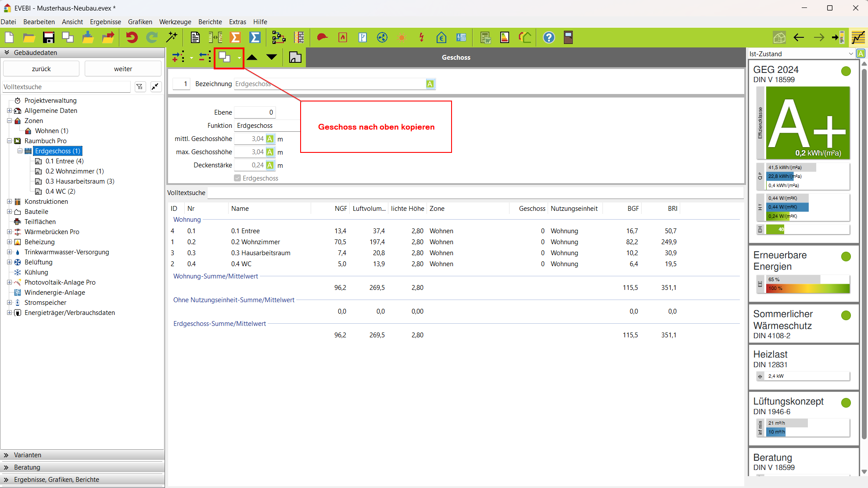Click the weiter button
Screen dimensions: 868x488
123,69
